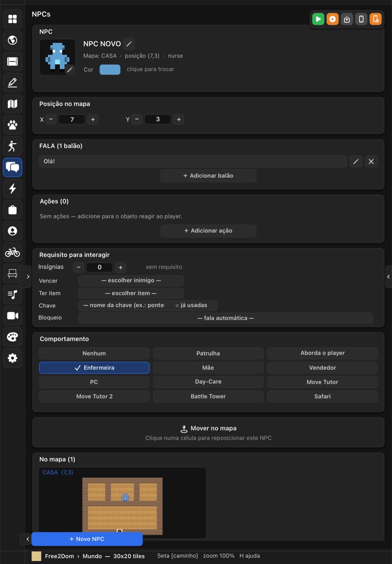
Task: Click the CASA map thumbnail preview
Action: point(122,503)
